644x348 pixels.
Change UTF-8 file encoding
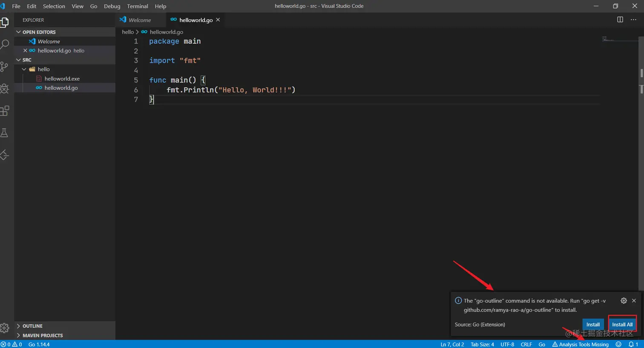[507, 344]
